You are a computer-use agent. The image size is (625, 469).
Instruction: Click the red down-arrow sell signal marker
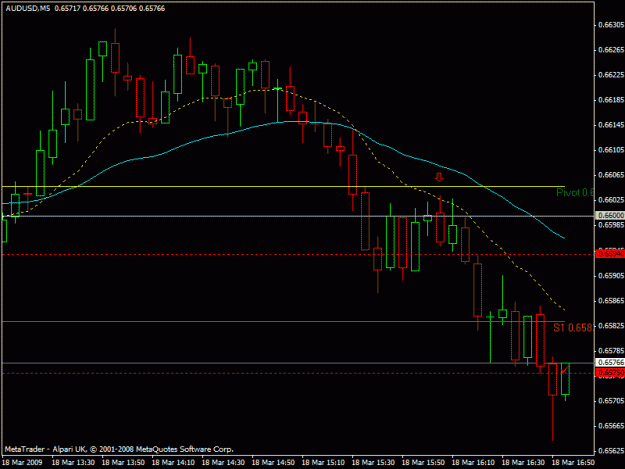tap(439, 177)
